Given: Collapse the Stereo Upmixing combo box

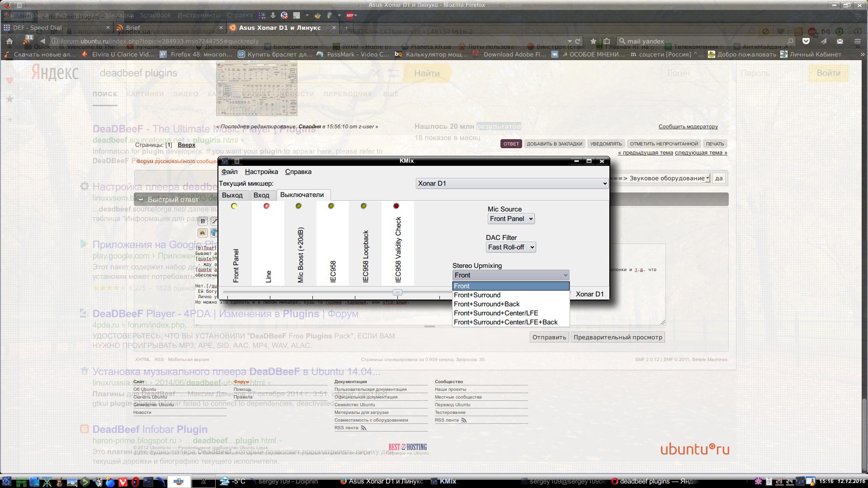Looking at the screenshot, I should (x=511, y=275).
